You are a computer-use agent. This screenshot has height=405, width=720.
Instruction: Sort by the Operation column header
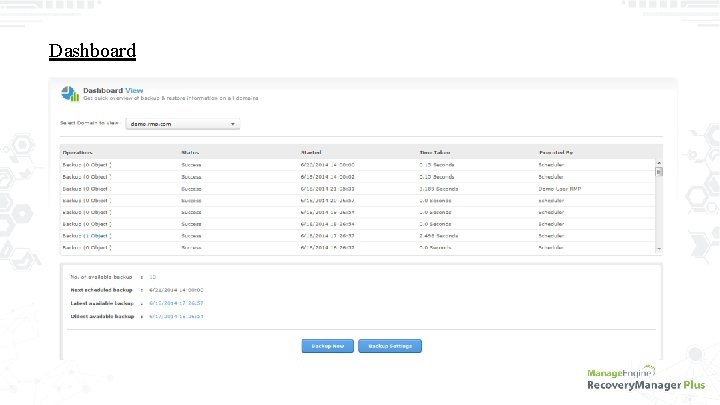77,152
